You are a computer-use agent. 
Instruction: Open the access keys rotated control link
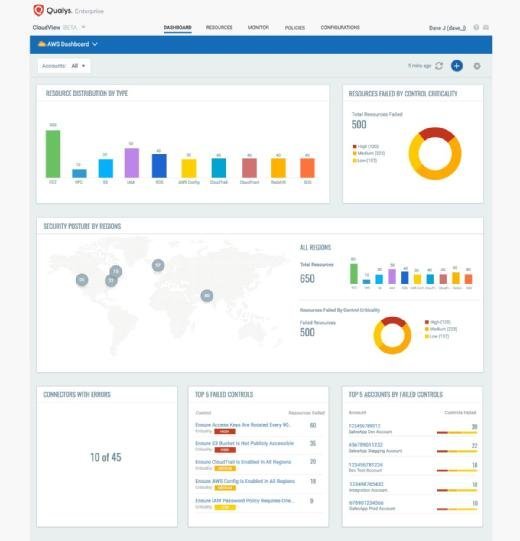(243, 425)
